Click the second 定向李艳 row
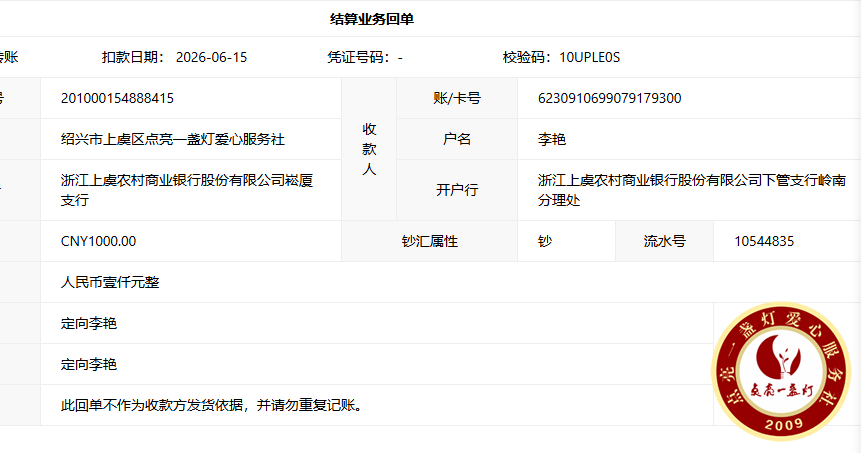 [377, 364]
